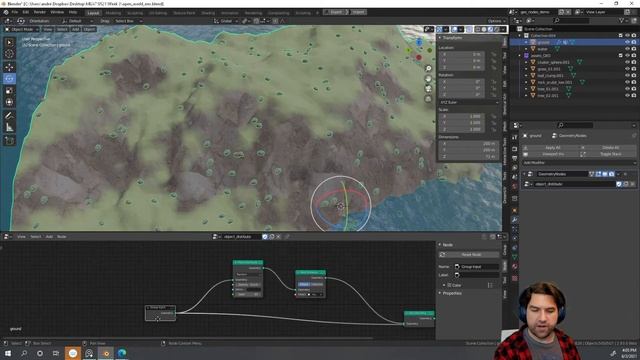This screenshot has height=360, width=640.
Task: Open the XYZ Euler rotation mode dropdown
Action: pyautogui.click(x=469, y=102)
